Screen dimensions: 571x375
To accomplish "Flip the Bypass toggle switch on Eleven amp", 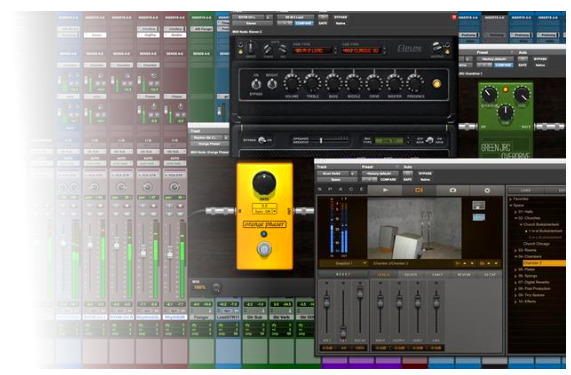I will (256, 84).
